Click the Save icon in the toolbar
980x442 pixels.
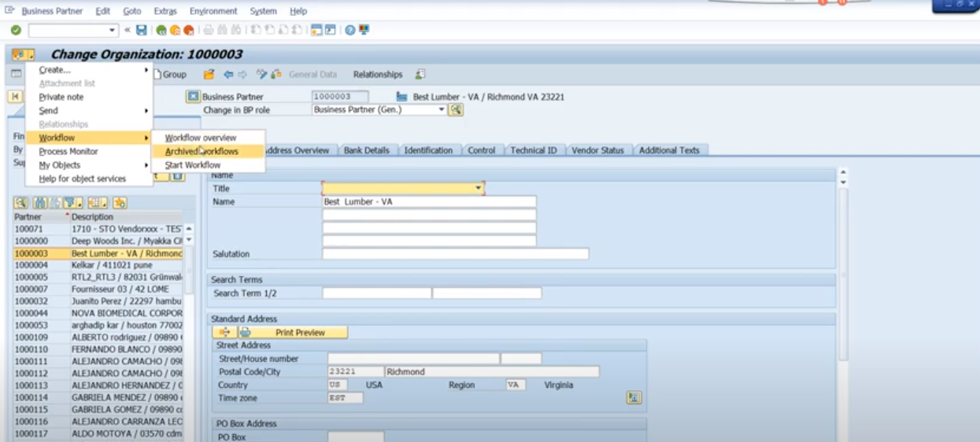coord(141,30)
